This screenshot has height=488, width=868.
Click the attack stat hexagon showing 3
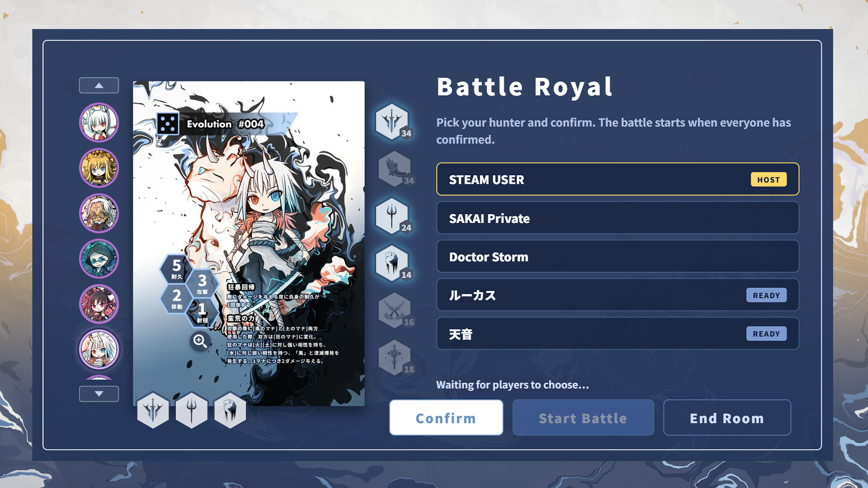(x=202, y=283)
